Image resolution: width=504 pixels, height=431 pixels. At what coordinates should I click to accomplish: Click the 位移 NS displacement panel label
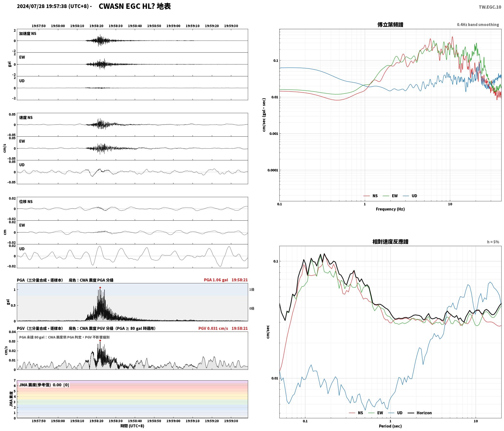pyautogui.click(x=26, y=201)
